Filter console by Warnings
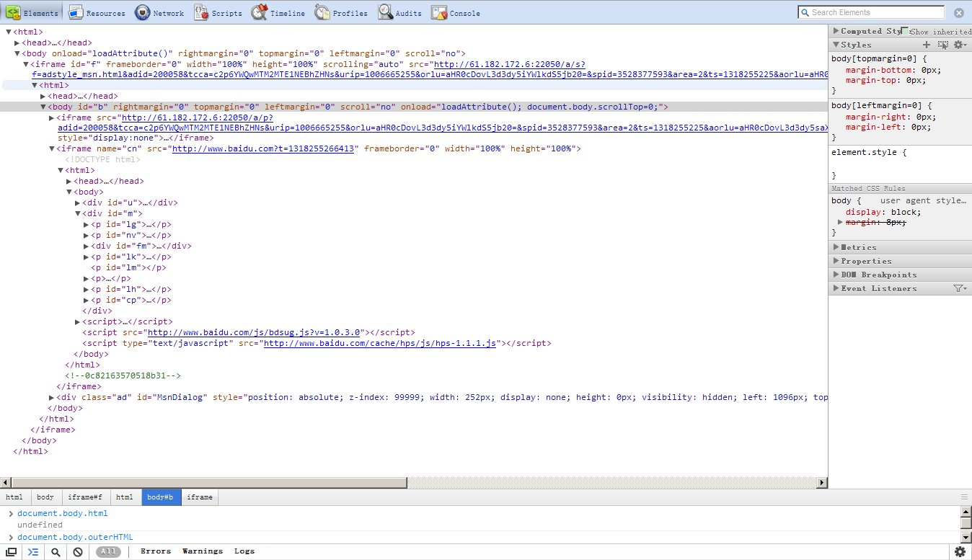Viewport: 972px width, 560px height. click(203, 551)
